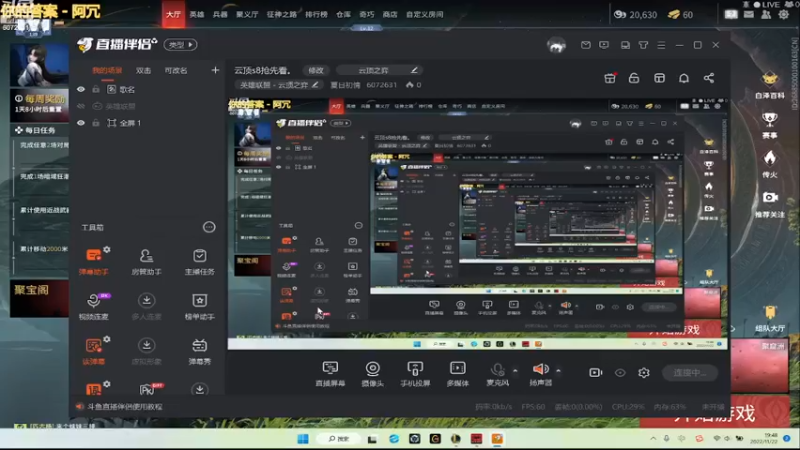800x450 pixels.
Task: Open 弹幕助手 settings gear
Action: [107, 249]
